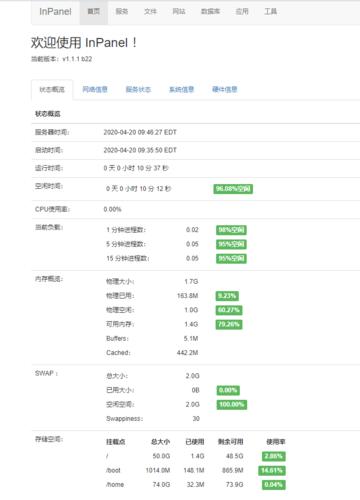Viewport: 360px width, 500px height.
Task: Click the 95%空闲 badge in 15 分钟 row
Action: click(x=231, y=259)
